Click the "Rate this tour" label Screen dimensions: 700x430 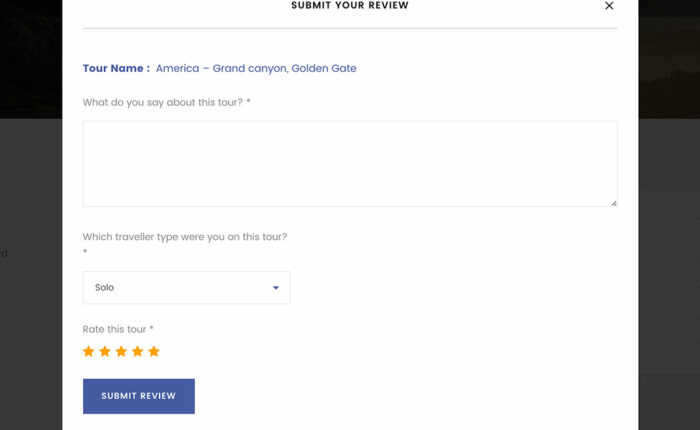[x=115, y=329]
